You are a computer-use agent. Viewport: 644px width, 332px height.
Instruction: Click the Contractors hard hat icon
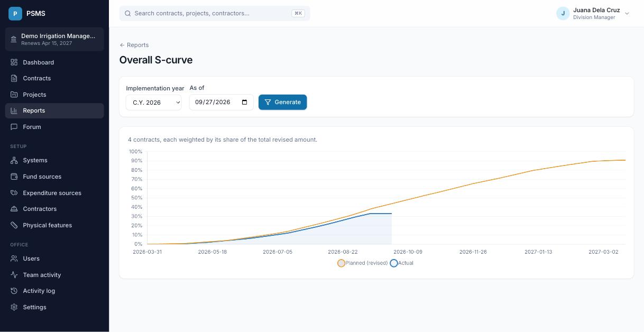[14, 209]
